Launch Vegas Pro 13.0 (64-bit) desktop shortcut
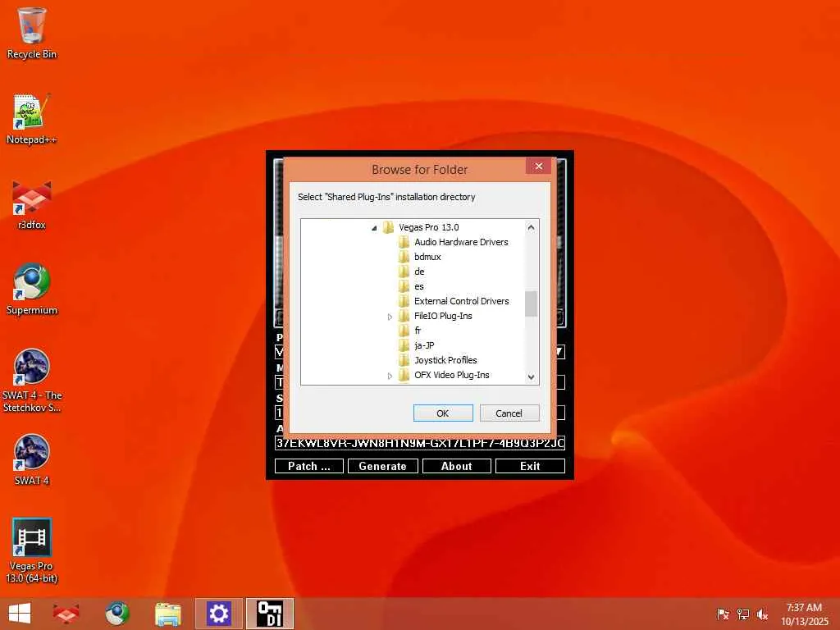 pyautogui.click(x=32, y=550)
